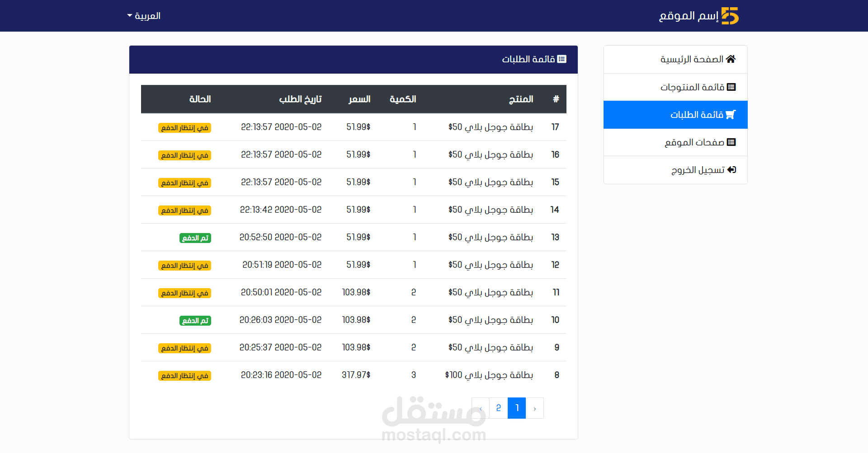Click the pending payment badge in order 12

184,266
